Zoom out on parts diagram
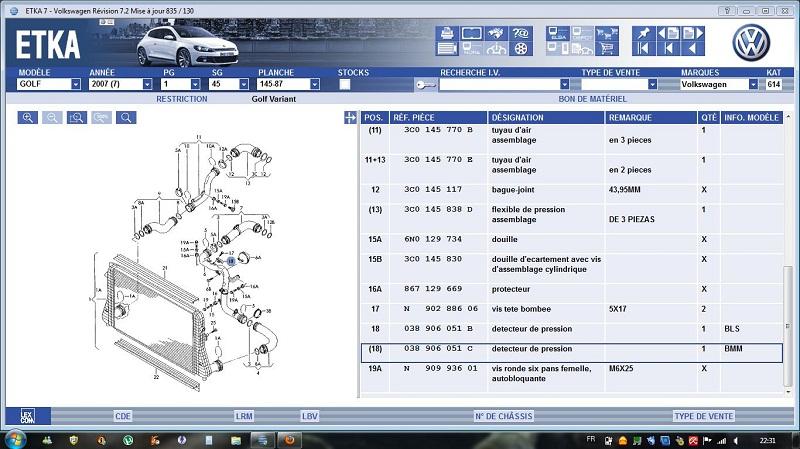The image size is (800, 449). pyautogui.click(x=52, y=118)
